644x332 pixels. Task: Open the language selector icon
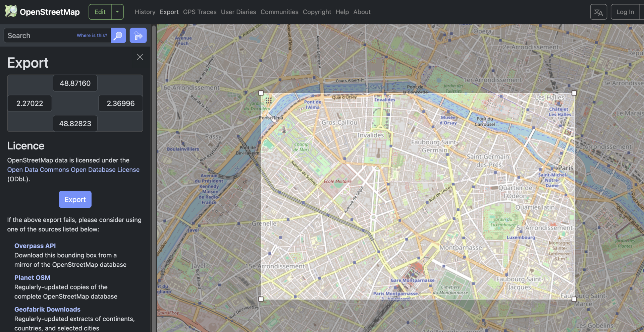point(598,12)
